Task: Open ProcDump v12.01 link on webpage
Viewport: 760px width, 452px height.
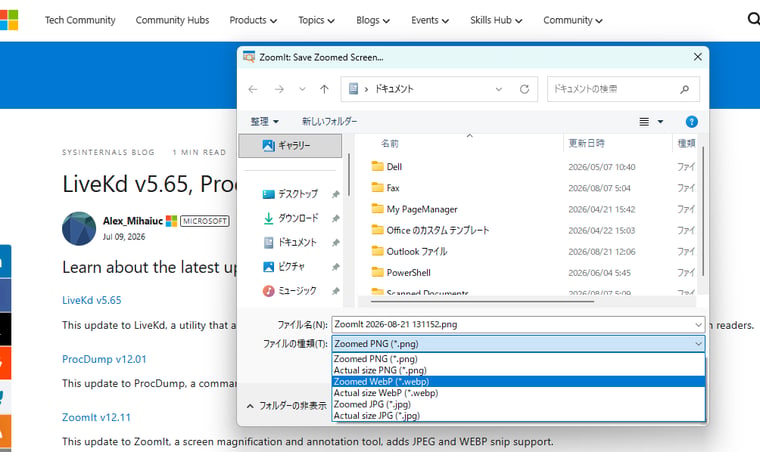Action: (x=104, y=359)
